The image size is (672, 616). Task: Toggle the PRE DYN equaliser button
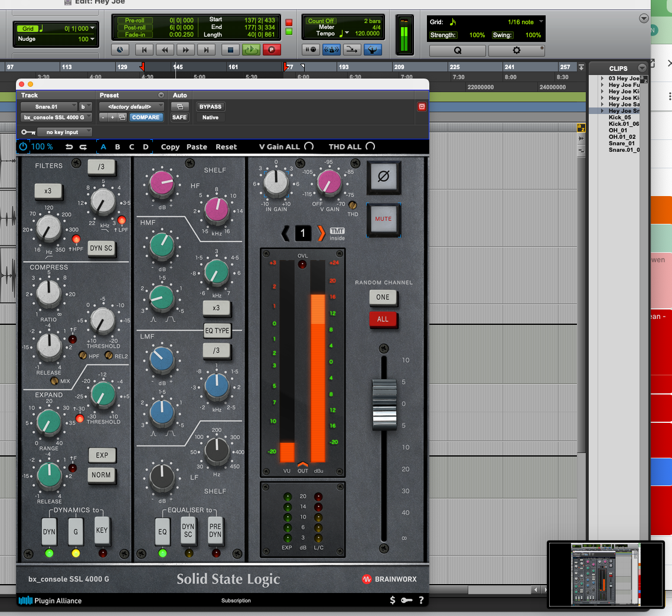coord(215,530)
